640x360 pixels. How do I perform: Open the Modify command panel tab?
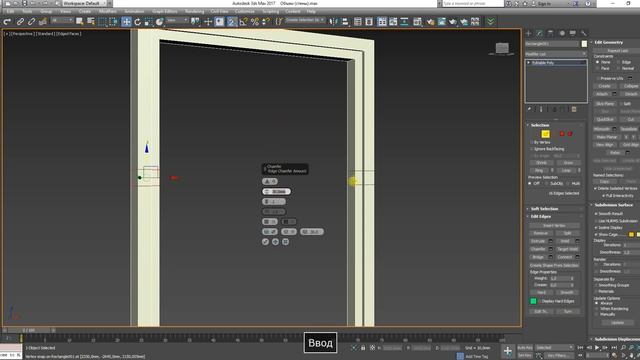[x=540, y=33]
